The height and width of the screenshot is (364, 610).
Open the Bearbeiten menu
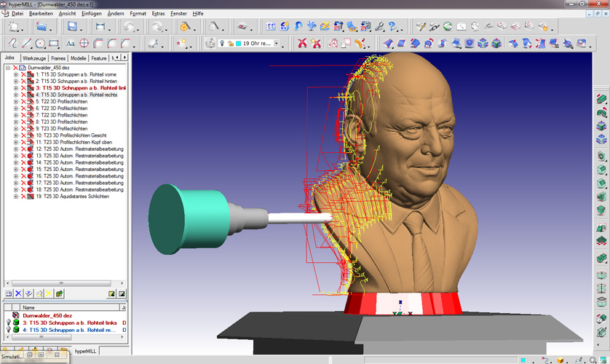(40, 14)
